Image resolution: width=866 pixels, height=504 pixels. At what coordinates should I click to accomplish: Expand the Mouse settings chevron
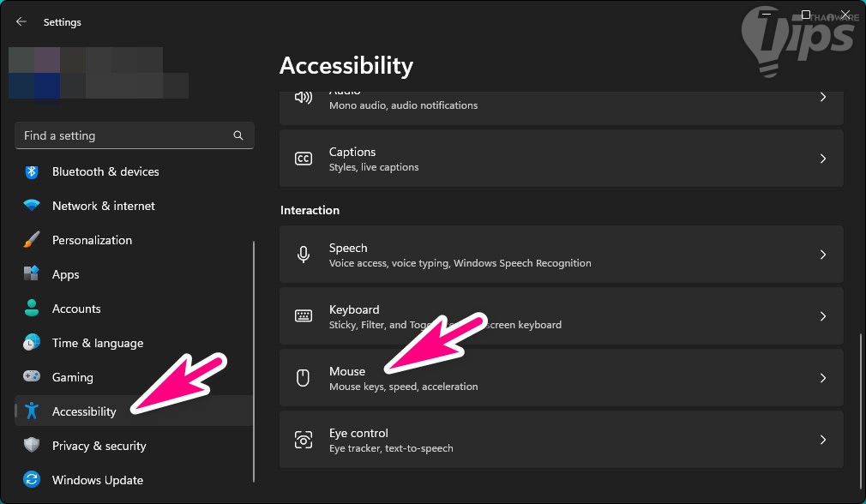pos(822,378)
